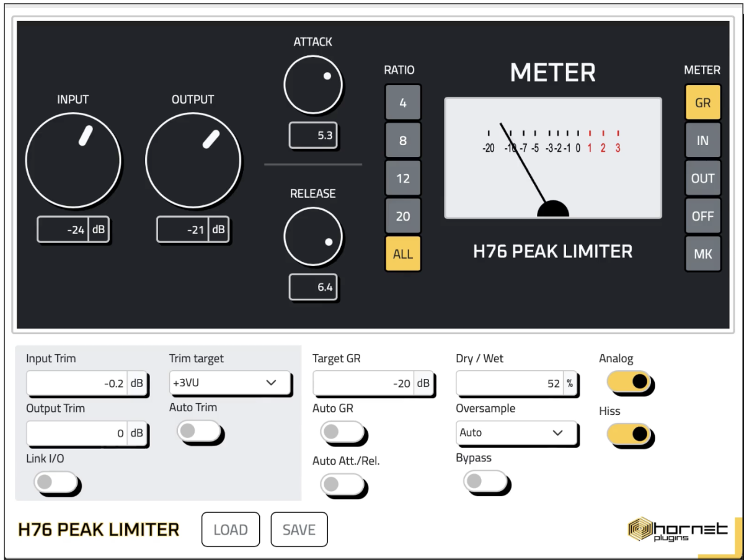Click the OUTPUT gain knob

click(x=193, y=160)
